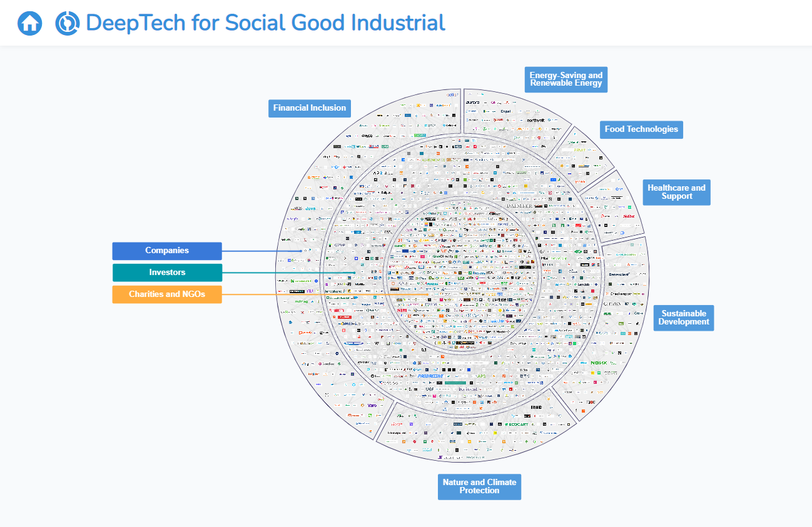Open Energy-Saving and Renewable Energy label

pyautogui.click(x=566, y=79)
